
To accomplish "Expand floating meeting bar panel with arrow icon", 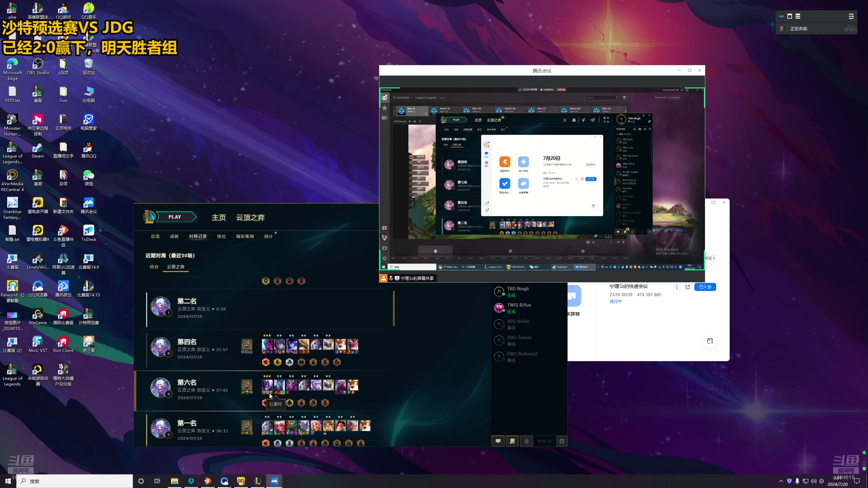I will tap(851, 16).
